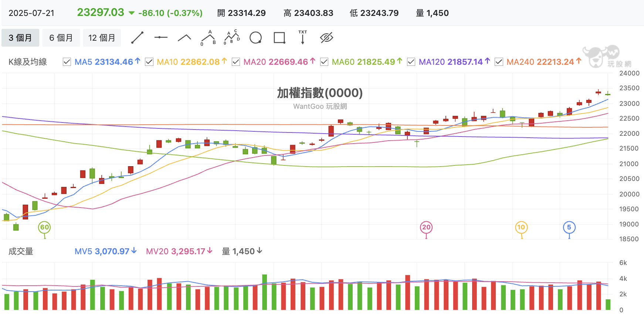Switch to the 6 個月 range
644x316 pixels.
point(61,38)
